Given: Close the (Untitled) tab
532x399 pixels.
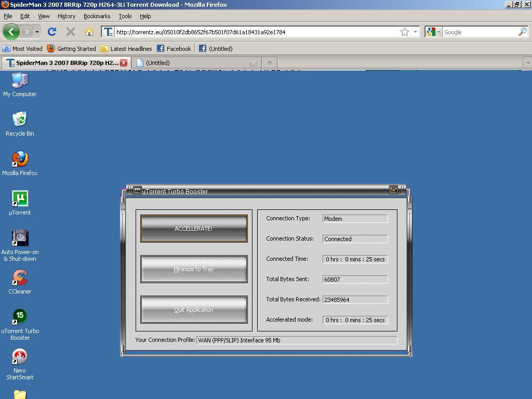Looking at the screenshot, I should [254, 63].
